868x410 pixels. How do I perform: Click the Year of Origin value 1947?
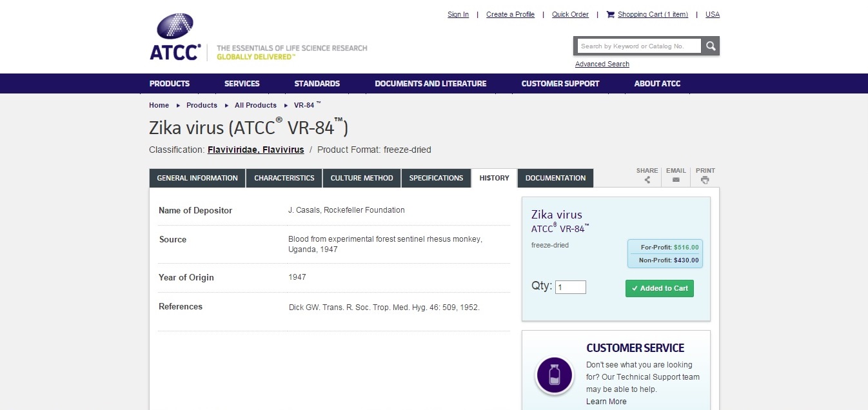pyautogui.click(x=297, y=277)
